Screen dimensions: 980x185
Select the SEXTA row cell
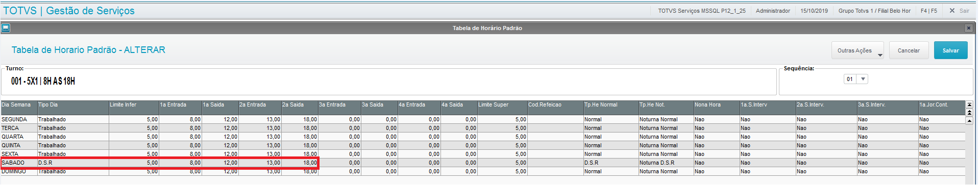19,154
